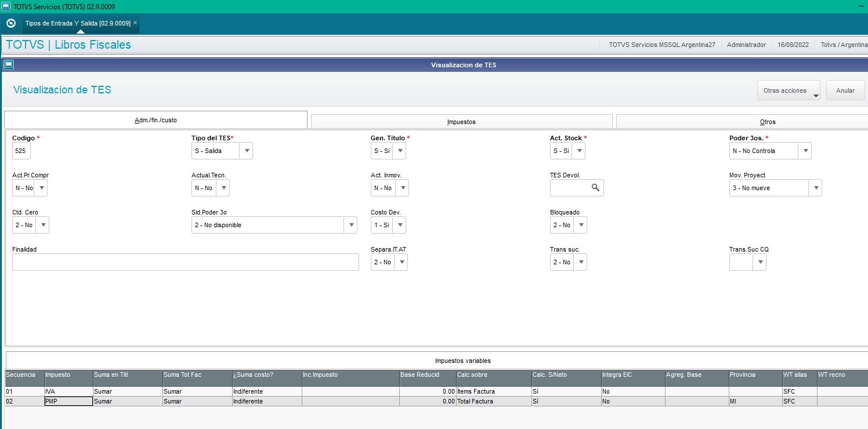
Task: Click the TOTVS Servicios title bar app icon
Action: (x=6, y=6)
